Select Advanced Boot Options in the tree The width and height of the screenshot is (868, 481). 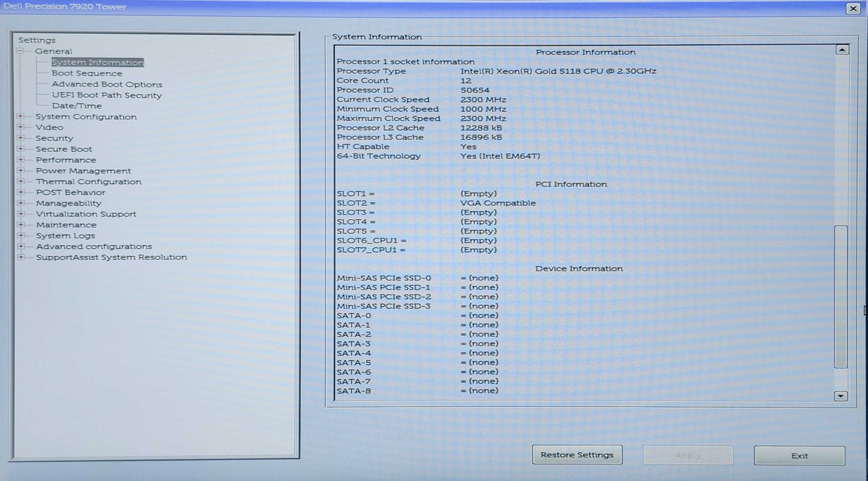point(106,84)
